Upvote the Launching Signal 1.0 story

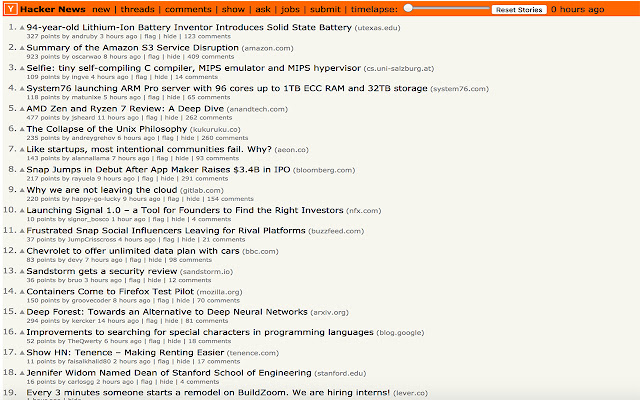pyautogui.click(x=22, y=211)
